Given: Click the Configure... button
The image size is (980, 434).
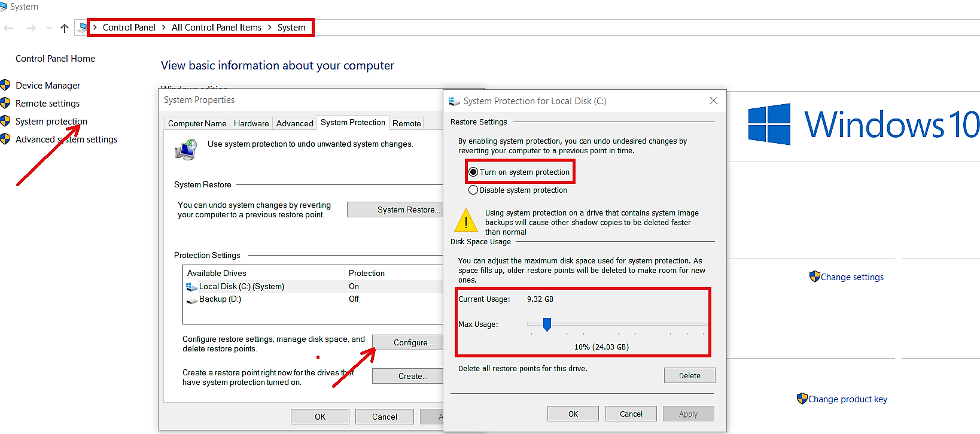Looking at the screenshot, I should [407, 342].
